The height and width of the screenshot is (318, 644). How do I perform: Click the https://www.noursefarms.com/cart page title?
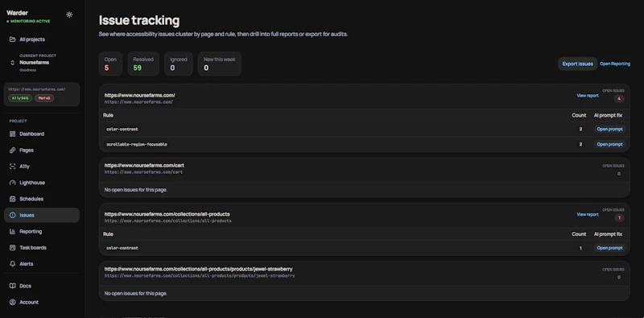tap(144, 165)
